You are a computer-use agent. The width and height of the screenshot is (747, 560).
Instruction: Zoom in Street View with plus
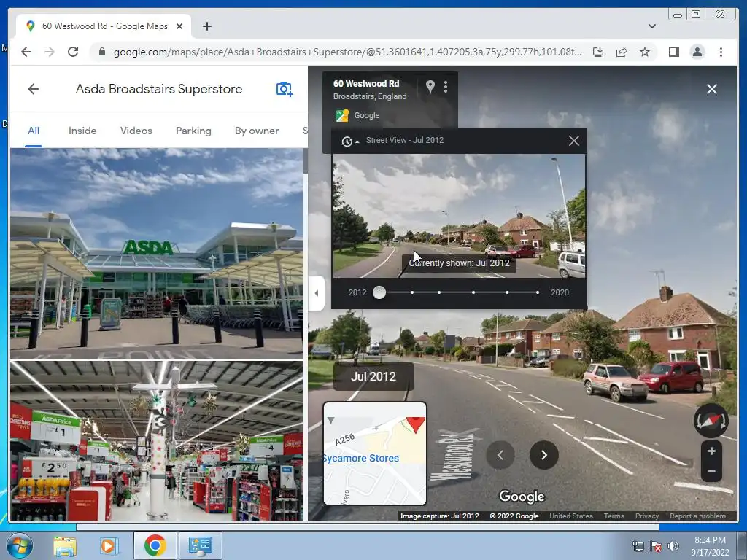[711, 451]
